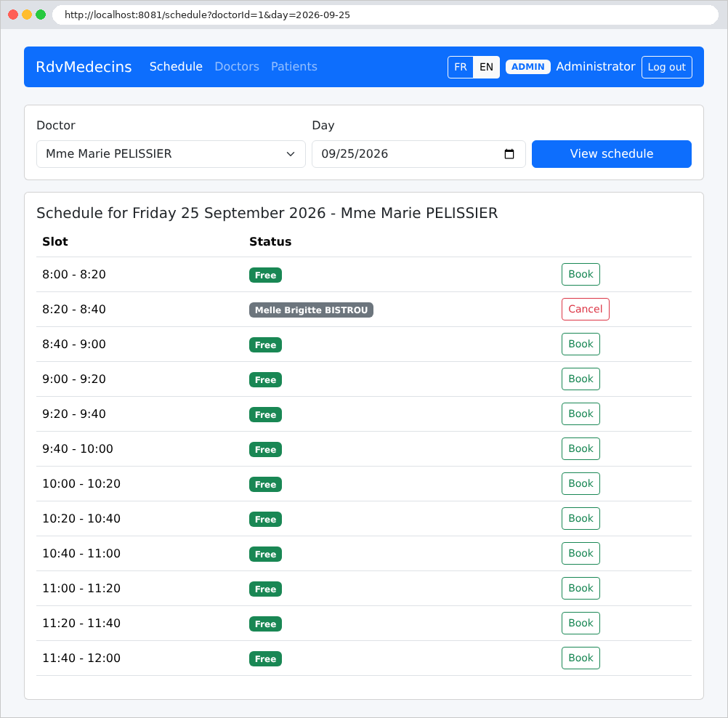Viewport: 728px width, 718px height.
Task: Book the 9:00 - 9:20 slot
Action: pos(581,379)
